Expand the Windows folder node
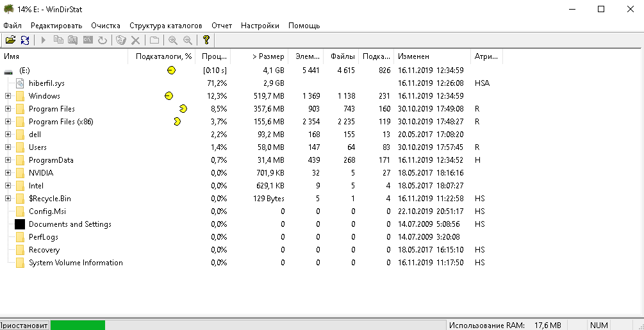644x330 pixels. tap(8, 96)
